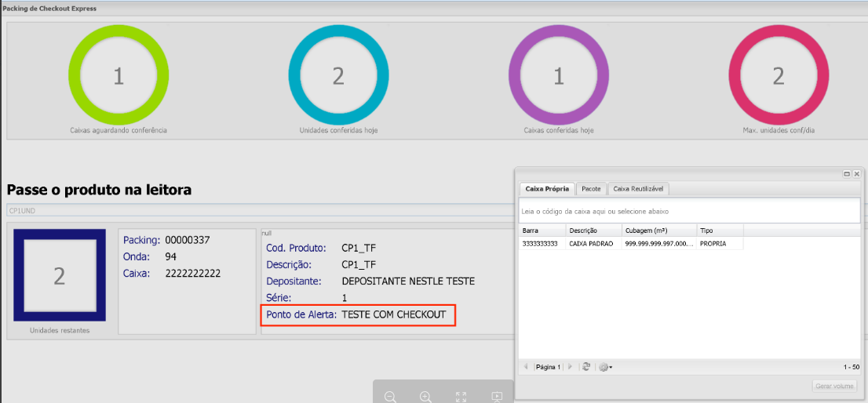Sort by the Descrição column header
868x403 pixels.
tap(593, 230)
